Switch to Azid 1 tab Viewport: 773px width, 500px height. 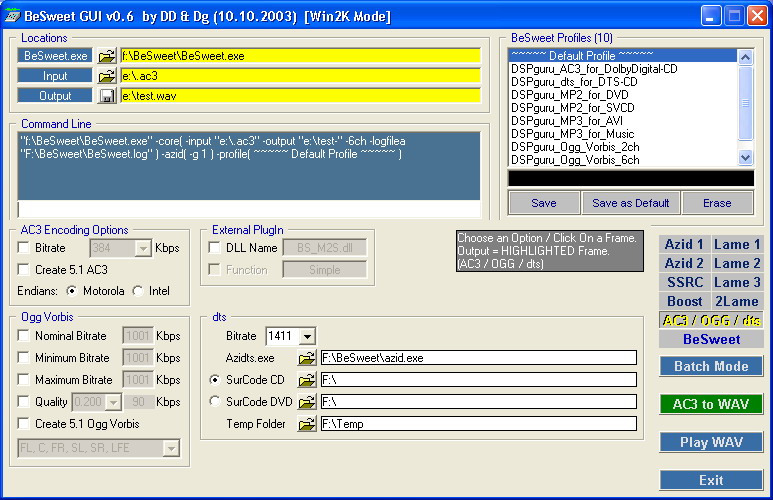pyautogui.click(x=684, y=244)
